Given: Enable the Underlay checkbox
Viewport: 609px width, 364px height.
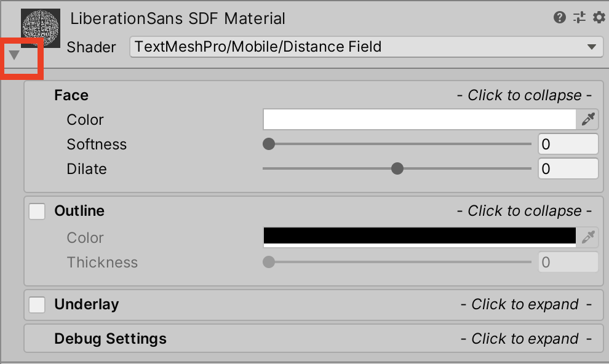Looking at the screenshot, I should click(x=38, y=305).
